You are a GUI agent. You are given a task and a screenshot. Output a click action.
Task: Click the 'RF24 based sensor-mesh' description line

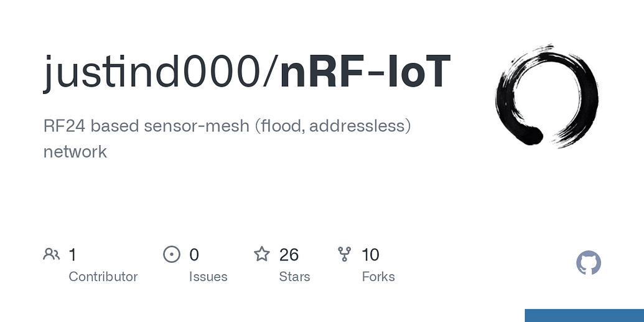(x=228, y=125)
